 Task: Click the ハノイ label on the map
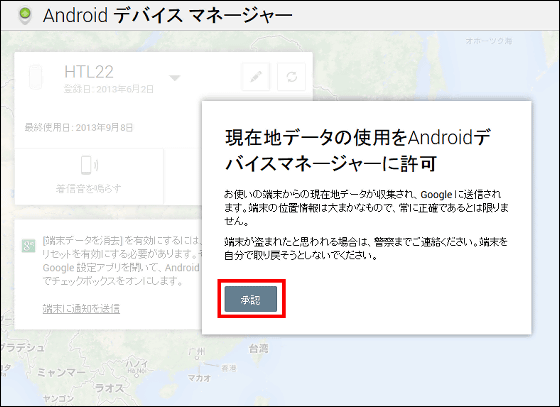pyautogui.click(x=136, y=364)
